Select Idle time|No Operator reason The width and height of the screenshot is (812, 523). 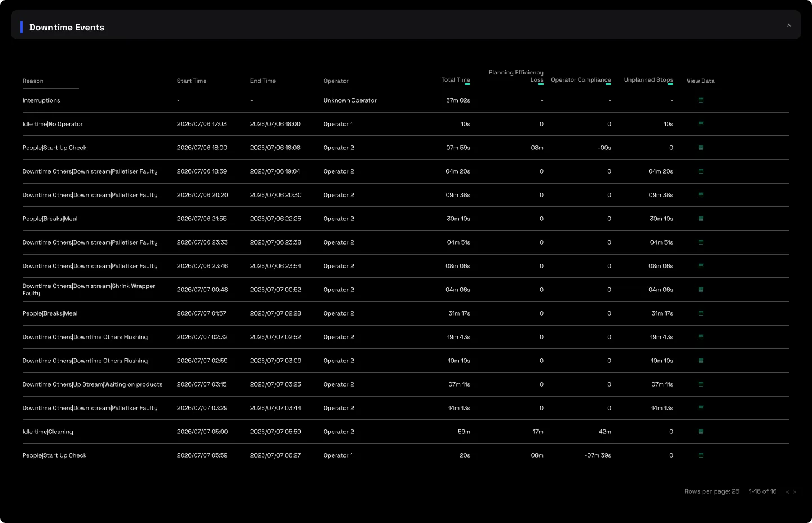pyautogui.click(x=52, y=124)
